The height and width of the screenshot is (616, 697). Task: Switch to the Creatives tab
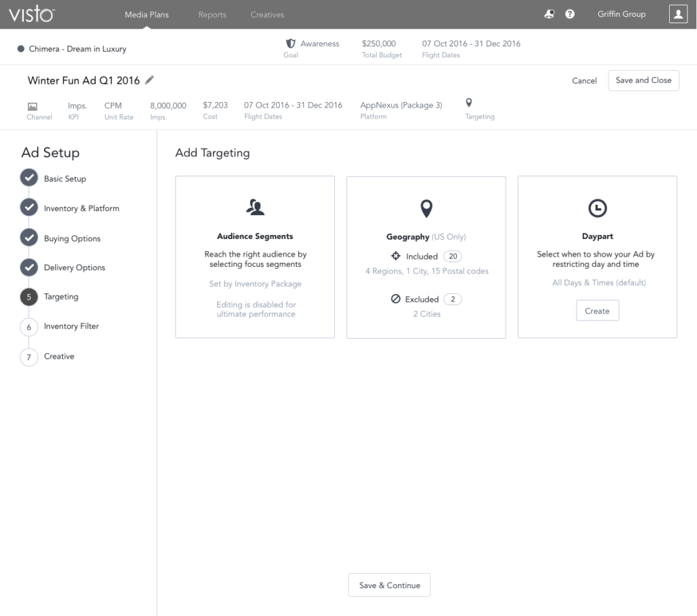[267, 15]
